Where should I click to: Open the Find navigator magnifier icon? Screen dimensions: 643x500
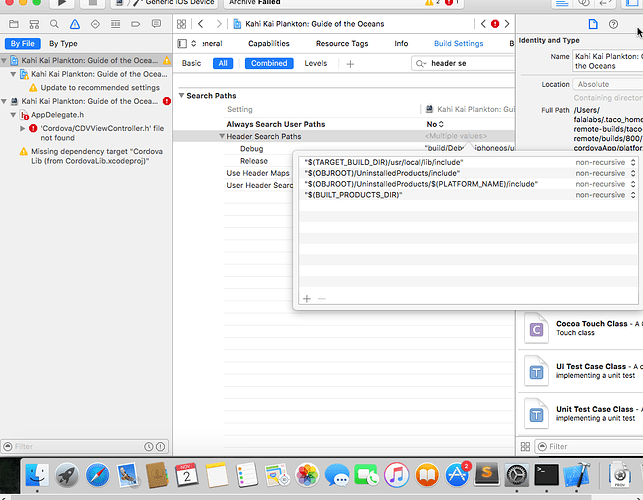[54, 24]
